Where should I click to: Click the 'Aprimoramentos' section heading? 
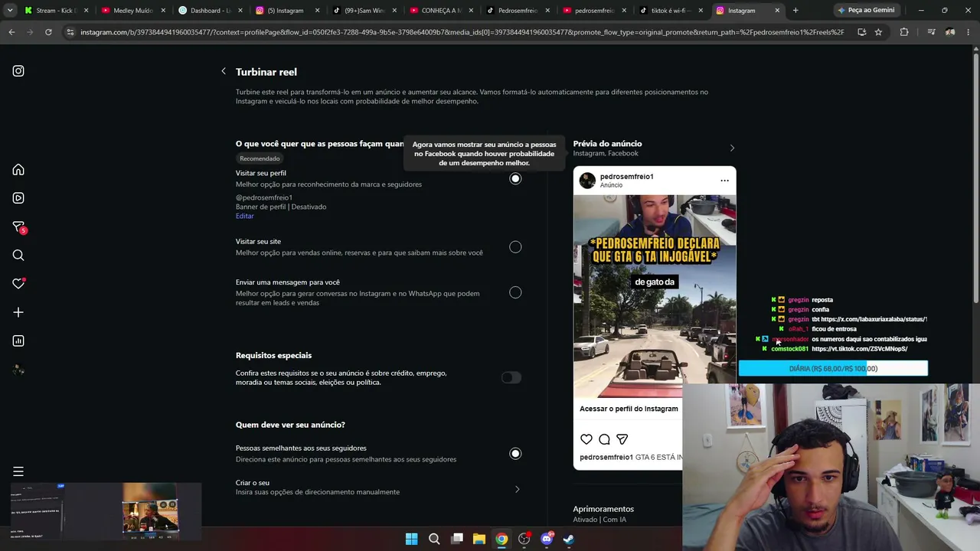click(x=603, y=509)
